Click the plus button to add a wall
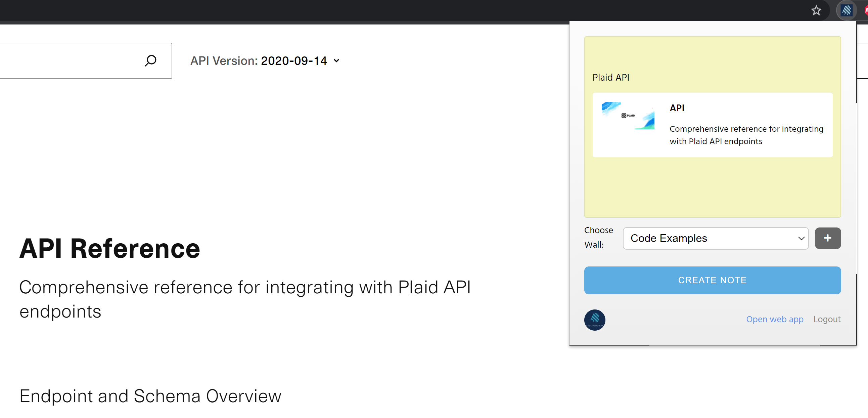This screenshot has width=868, height=418. [828, 238]
